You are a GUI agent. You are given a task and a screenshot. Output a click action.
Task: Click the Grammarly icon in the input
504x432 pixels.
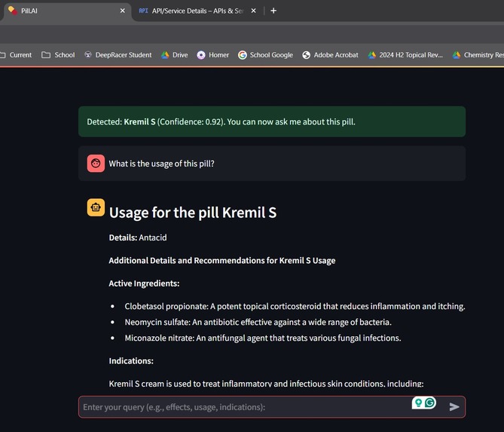coord(429,403)
